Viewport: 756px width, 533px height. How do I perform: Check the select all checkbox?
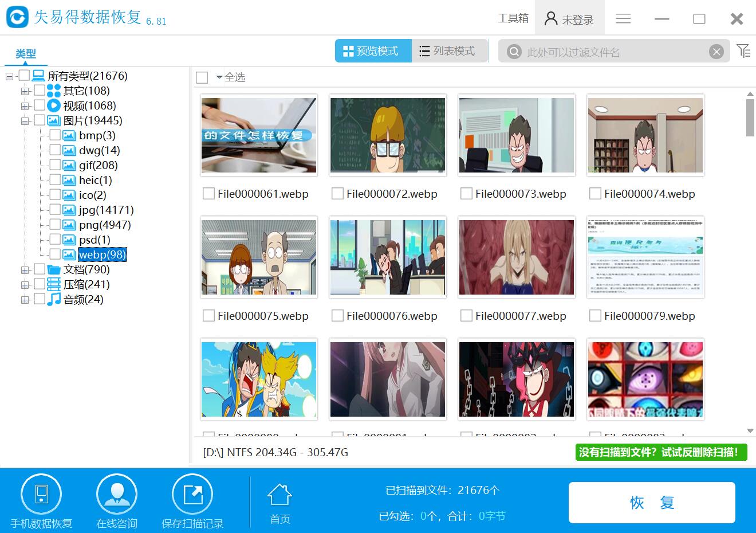point(202,77)
